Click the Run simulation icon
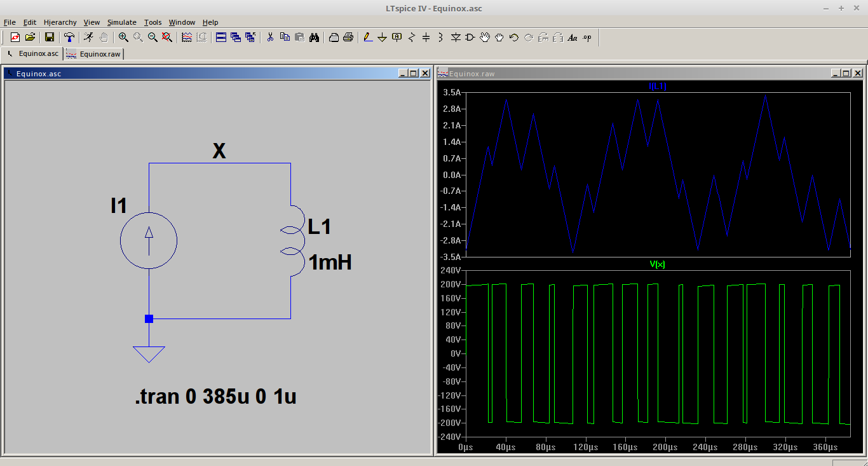868x466 pixels. point(89,38)
